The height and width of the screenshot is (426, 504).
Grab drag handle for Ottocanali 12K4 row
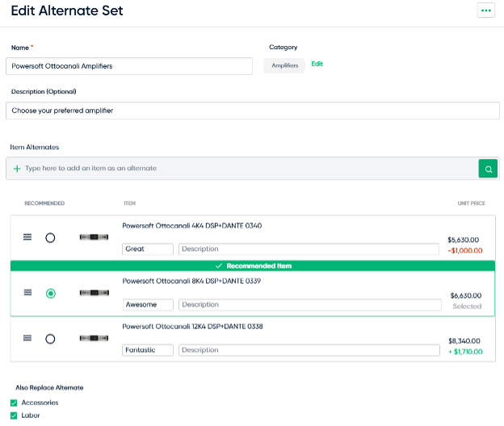pos(27,338)
